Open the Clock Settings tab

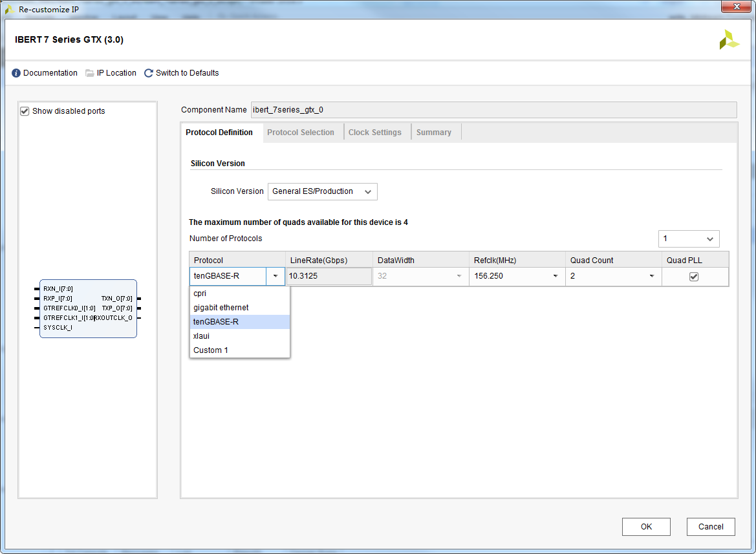click(x=374, y=133)
